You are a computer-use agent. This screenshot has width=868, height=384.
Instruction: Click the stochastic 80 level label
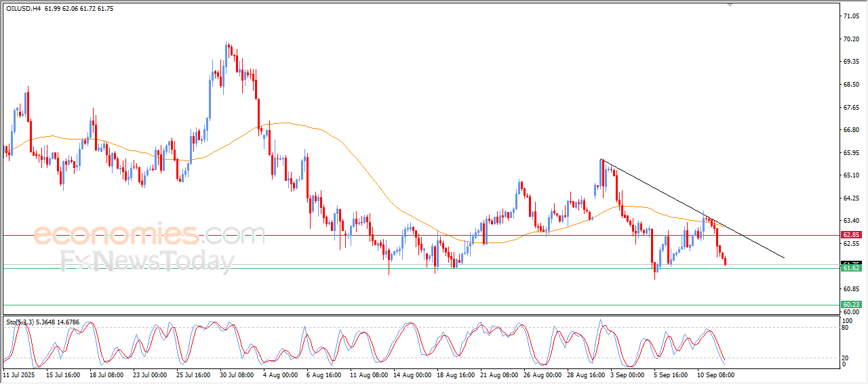coord(846,328)
